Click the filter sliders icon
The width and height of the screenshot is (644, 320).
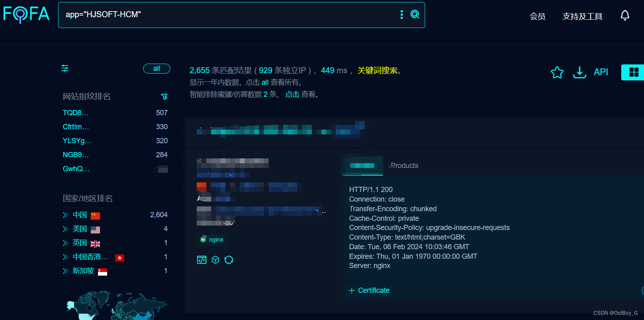(65, 68)
